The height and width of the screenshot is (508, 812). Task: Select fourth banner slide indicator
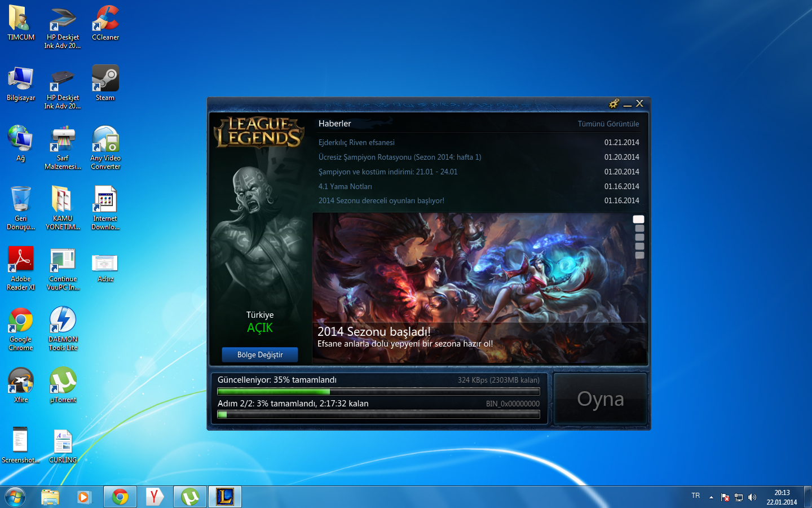[x=639, y=246]
